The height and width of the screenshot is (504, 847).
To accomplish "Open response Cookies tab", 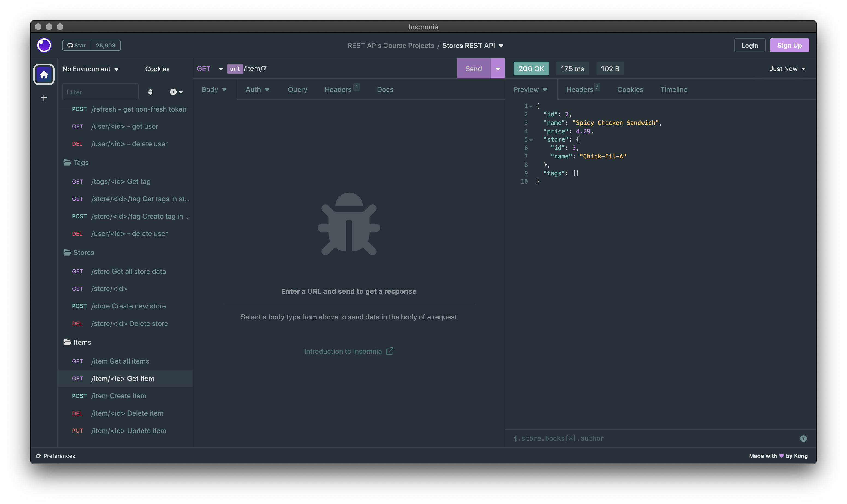I will pos(630,89).
